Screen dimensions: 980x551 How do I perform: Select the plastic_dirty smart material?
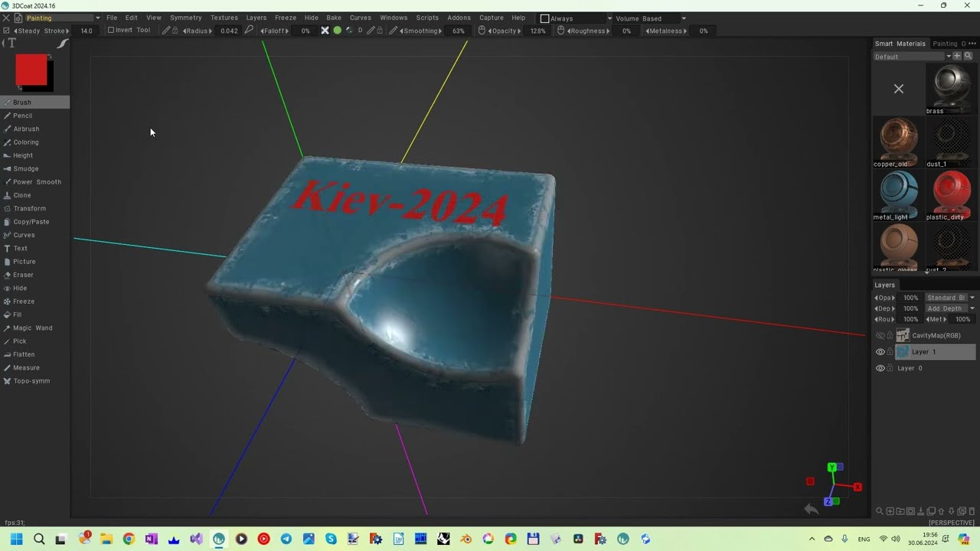[951, 195]
